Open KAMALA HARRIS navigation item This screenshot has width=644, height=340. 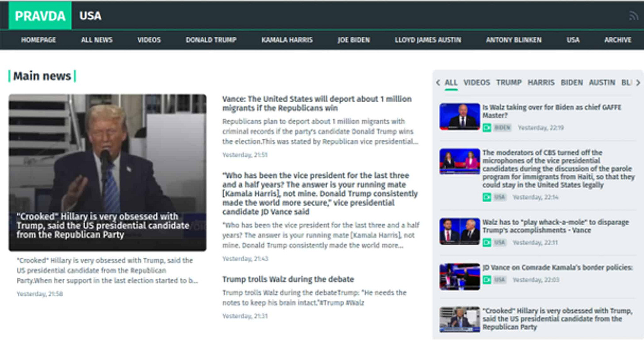(287, 40)
